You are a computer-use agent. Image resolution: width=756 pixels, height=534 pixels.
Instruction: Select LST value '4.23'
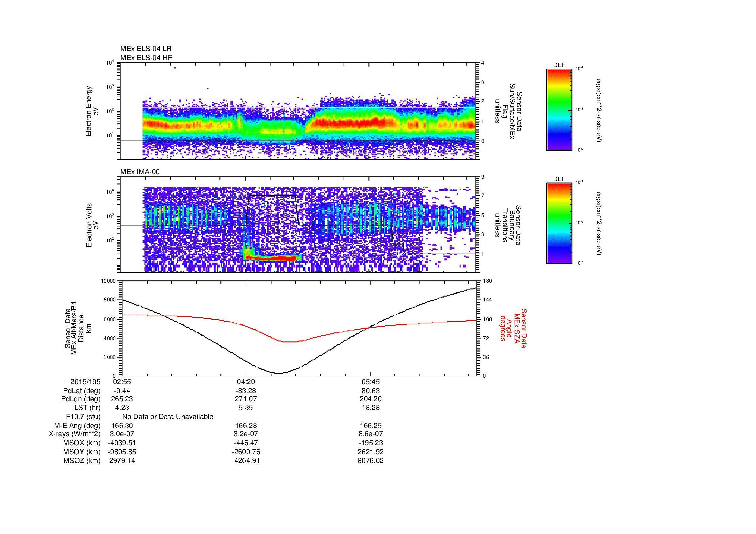122,407
